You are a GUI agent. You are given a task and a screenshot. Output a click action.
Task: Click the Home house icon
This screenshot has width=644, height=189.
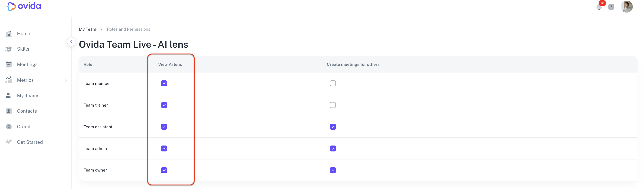pos(9,34)
